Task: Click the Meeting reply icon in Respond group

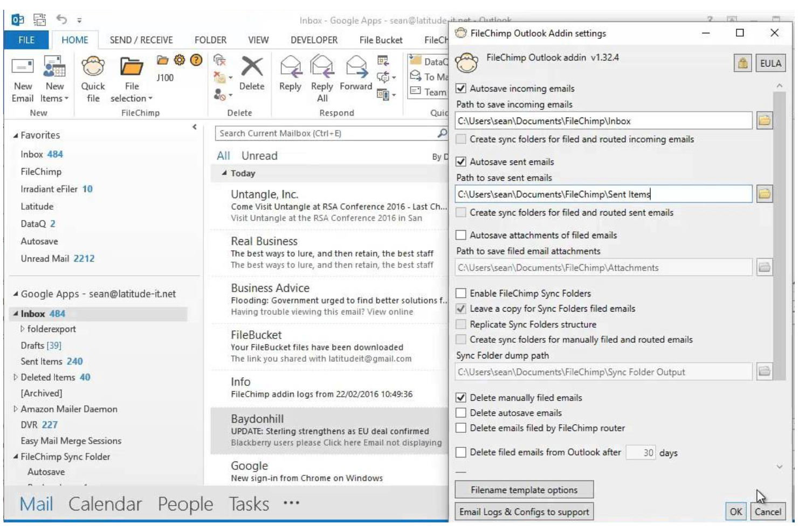Action: (383, 60)
